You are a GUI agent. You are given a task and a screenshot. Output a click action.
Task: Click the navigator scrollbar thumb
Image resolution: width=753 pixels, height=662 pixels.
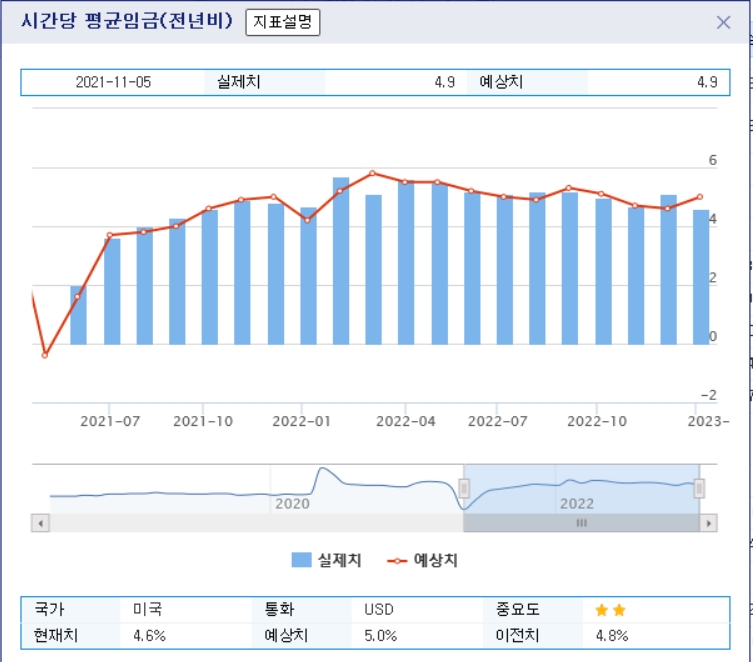pos(581,523)
